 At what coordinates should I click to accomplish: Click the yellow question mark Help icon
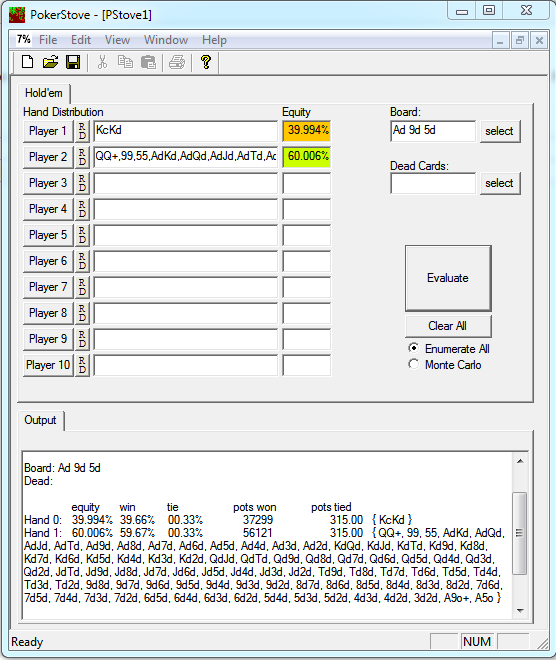[x=206, y=62]
